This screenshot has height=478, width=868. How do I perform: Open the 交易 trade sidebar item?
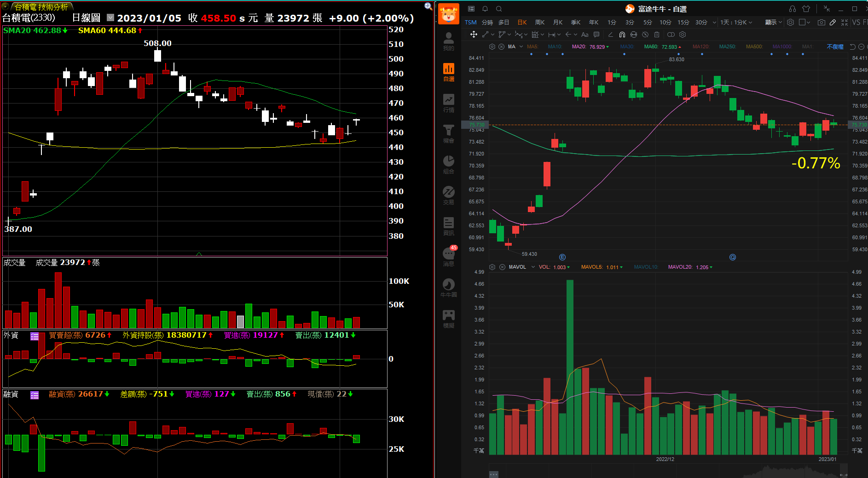pyautogui.click(x=449, y=196)
